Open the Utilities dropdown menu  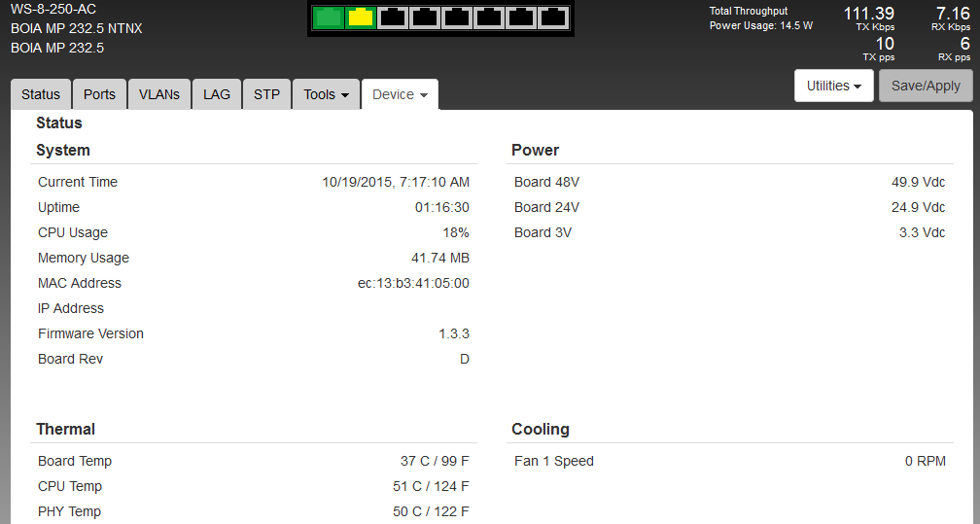click(x=834, y=86)
